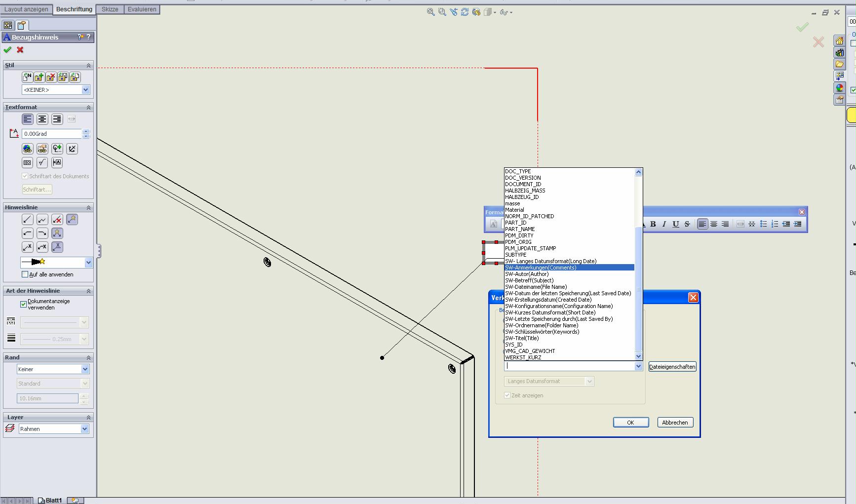Click the angle field showing 0.00Grad
Screen dimensions: 856x504
(x=51, y=134)
